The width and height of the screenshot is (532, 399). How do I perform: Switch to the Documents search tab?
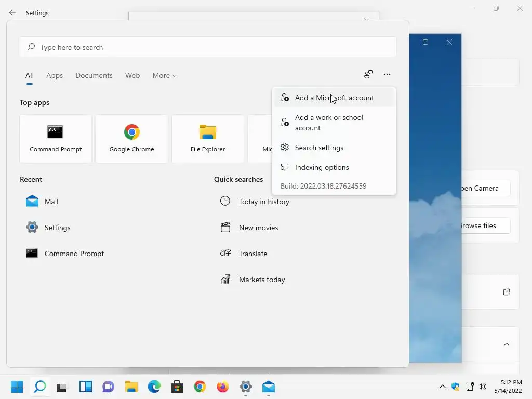click(94, 75)
